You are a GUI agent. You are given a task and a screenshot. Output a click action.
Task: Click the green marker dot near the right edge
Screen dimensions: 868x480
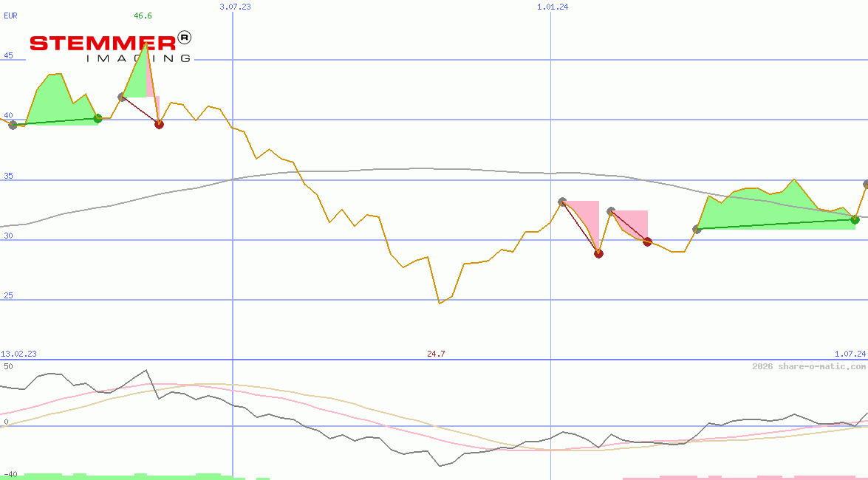855,219
